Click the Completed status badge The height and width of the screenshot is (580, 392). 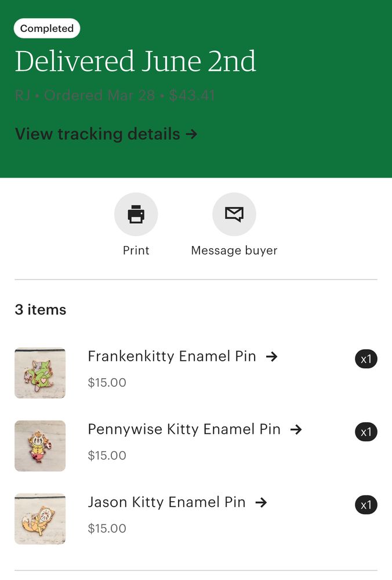[47, 28]
